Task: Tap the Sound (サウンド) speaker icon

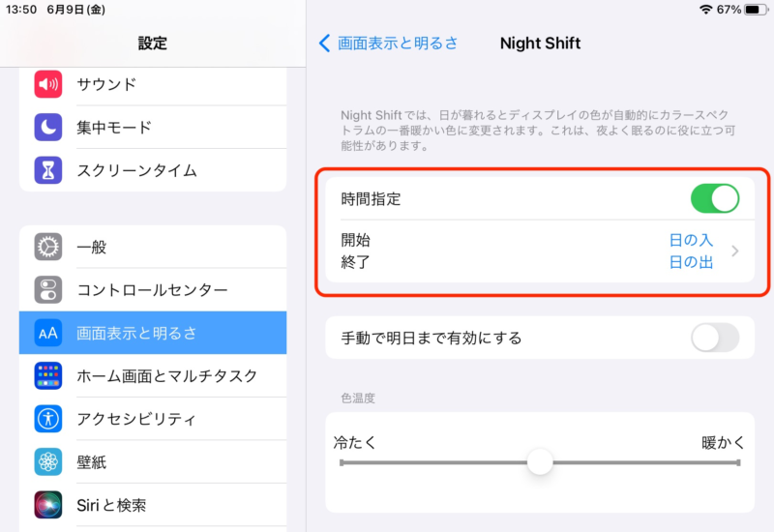Action: pos(48,84)
